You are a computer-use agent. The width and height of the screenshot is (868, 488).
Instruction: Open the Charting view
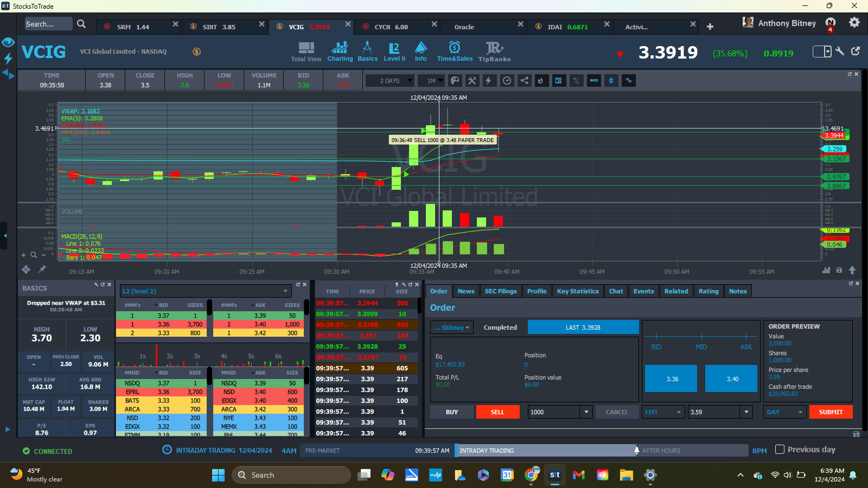(x=340, y=52)
